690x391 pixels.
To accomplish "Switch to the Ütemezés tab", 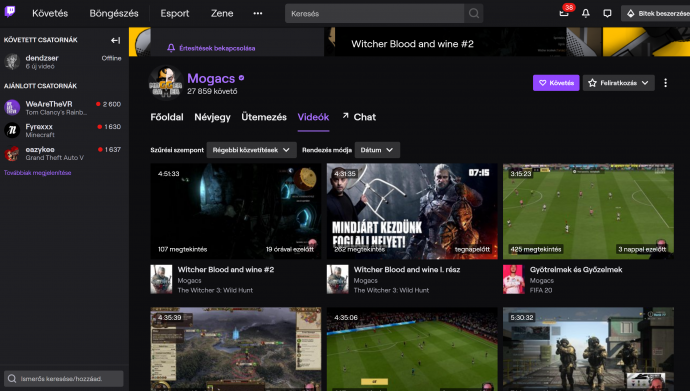I will tap(264, 117).
